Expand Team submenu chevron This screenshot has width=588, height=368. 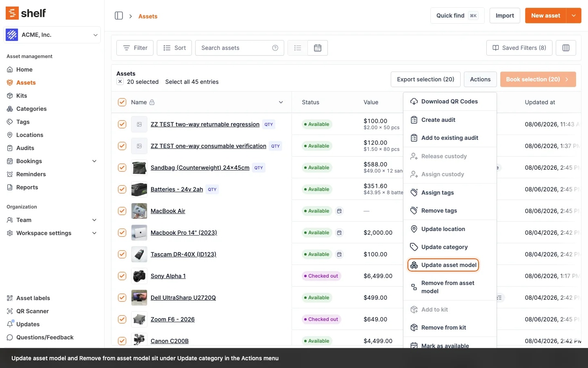pyautogui.click(x=94, y=220)
